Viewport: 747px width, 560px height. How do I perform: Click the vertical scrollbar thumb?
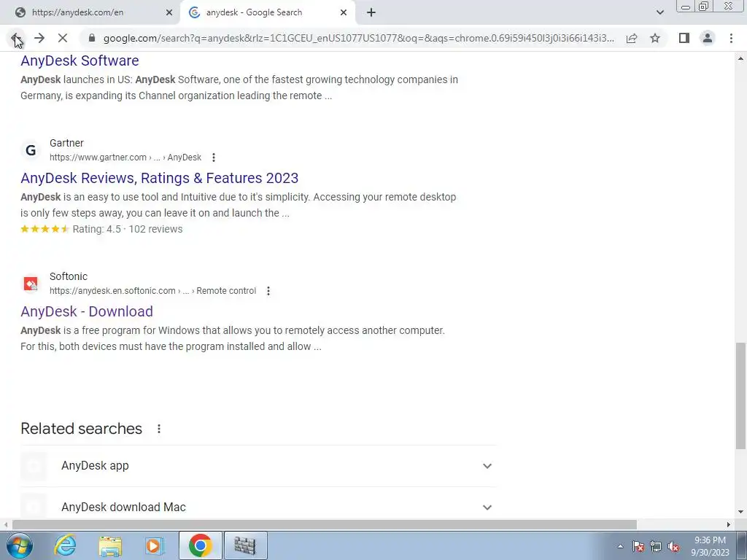click(740, 395)
